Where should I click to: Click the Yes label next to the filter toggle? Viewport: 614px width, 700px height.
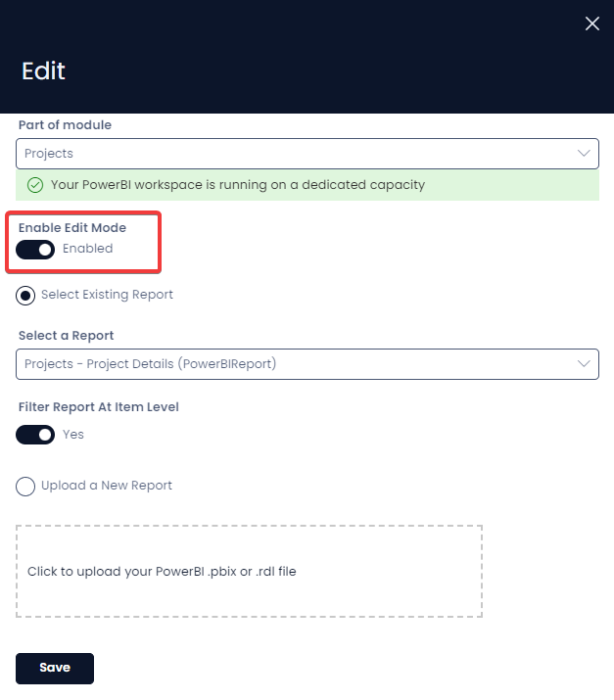pyautogui.click(x=73, y=435)
